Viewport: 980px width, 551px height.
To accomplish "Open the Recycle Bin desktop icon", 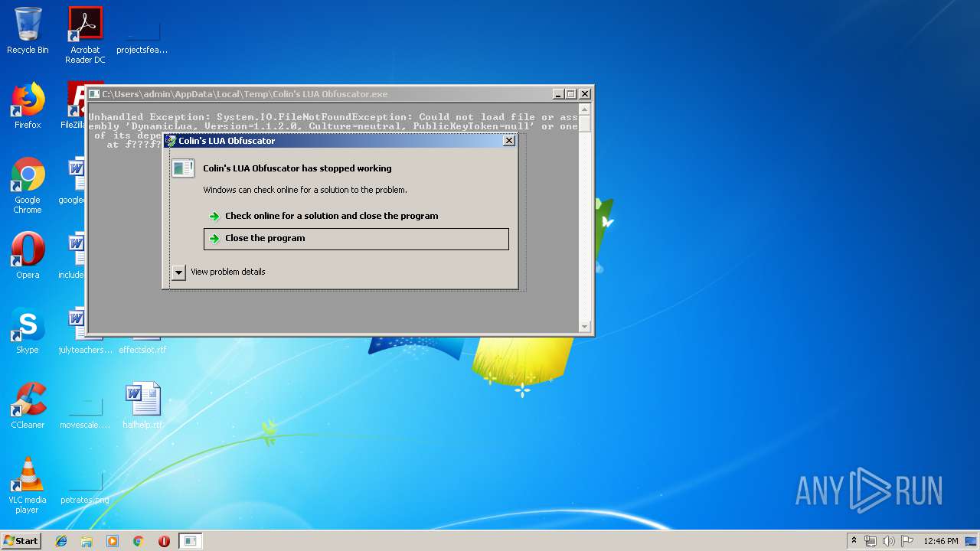I will pos(28,31).
